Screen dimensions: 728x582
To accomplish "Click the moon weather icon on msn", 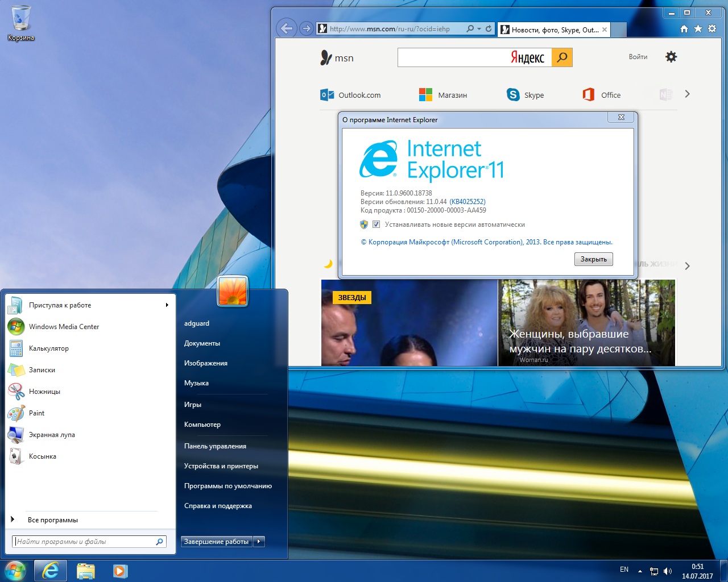I will [328, 264].
